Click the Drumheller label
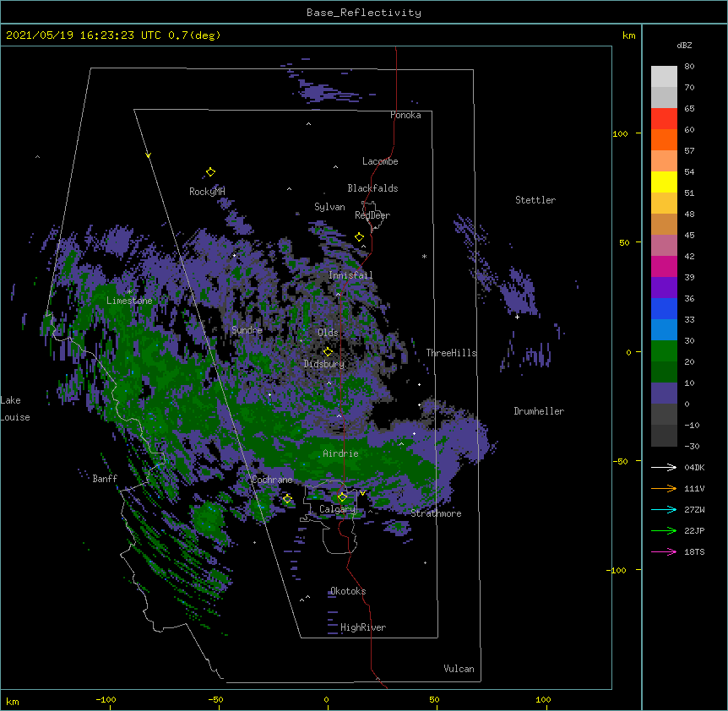This screenshot has height=711, width=728. [x=539, y=411]
